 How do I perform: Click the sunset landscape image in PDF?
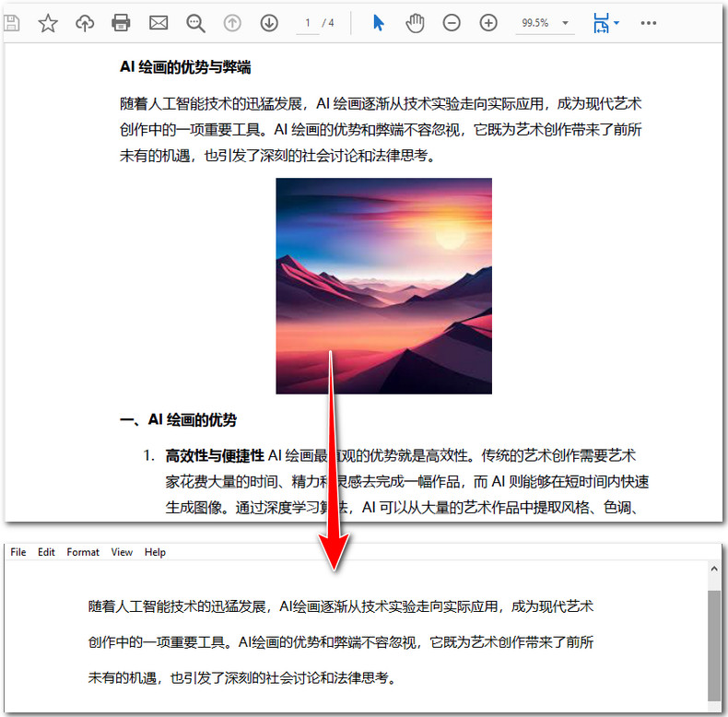click(x=384, y=286)
